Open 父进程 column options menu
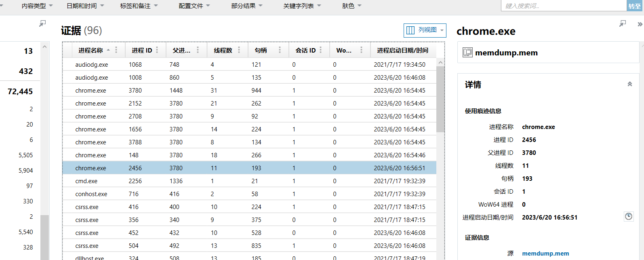The image size is (644, 260). tap(198, 50)
